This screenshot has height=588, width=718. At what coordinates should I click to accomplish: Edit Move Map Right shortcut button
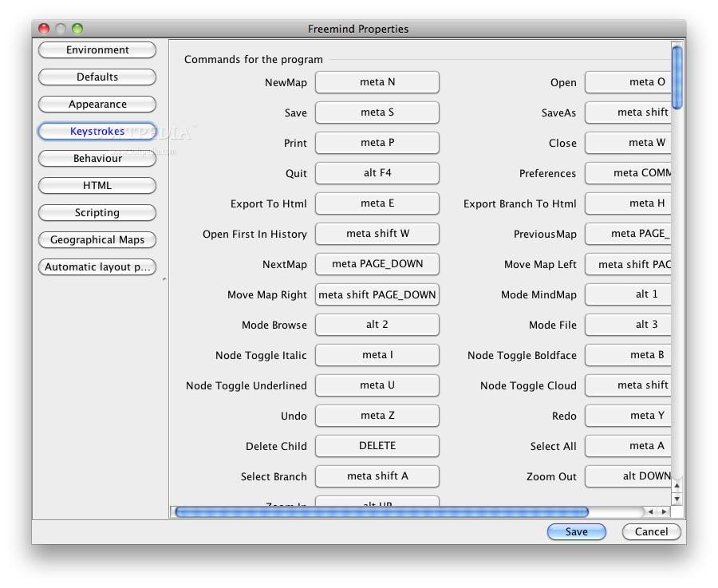pos(377,294)
